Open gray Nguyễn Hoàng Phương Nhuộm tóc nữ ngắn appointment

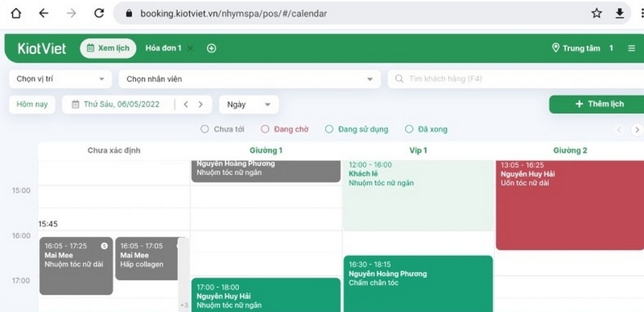click(266, 171)
